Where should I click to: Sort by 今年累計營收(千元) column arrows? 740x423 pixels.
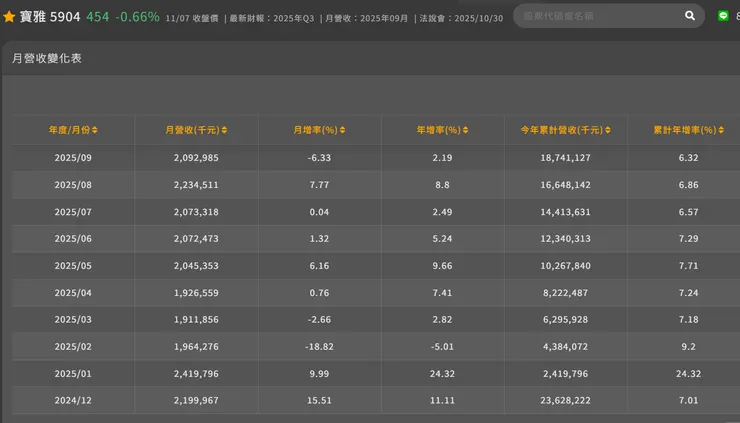click(x=607, y=130)
